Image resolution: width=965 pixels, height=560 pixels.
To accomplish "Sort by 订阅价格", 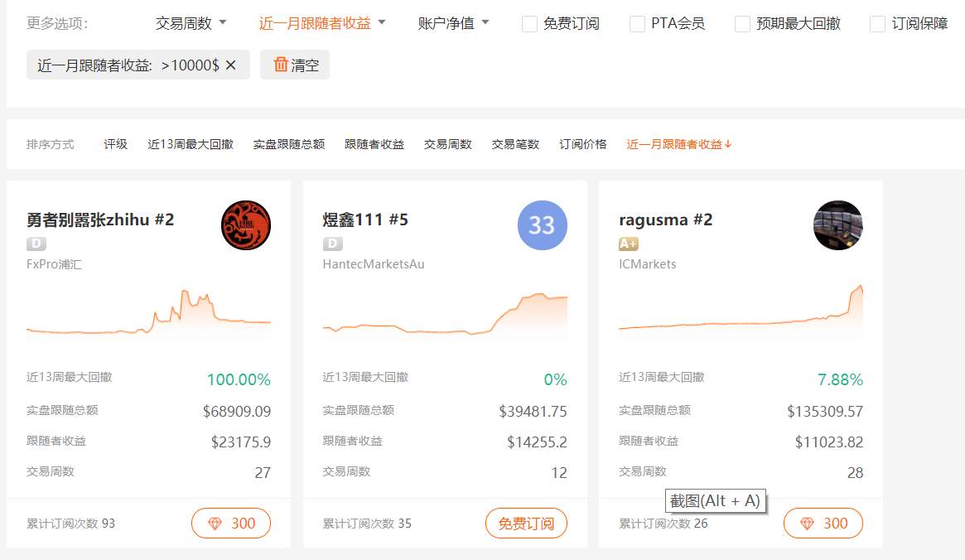I will tap(583, 144).
